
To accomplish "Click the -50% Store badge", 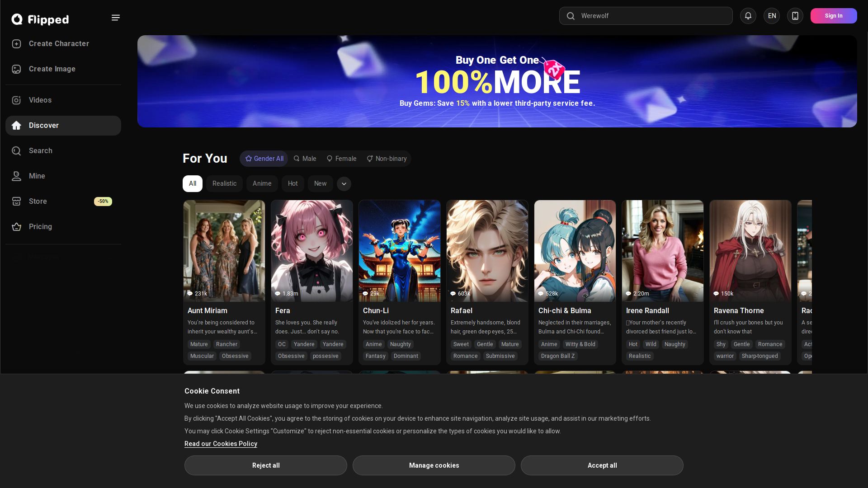I will [x=103, y=202].
